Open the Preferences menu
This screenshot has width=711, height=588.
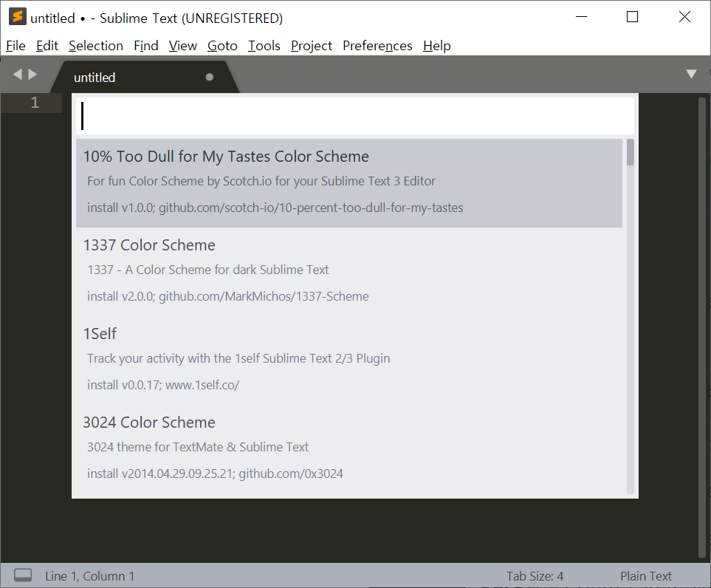click(x=377, y=46)
